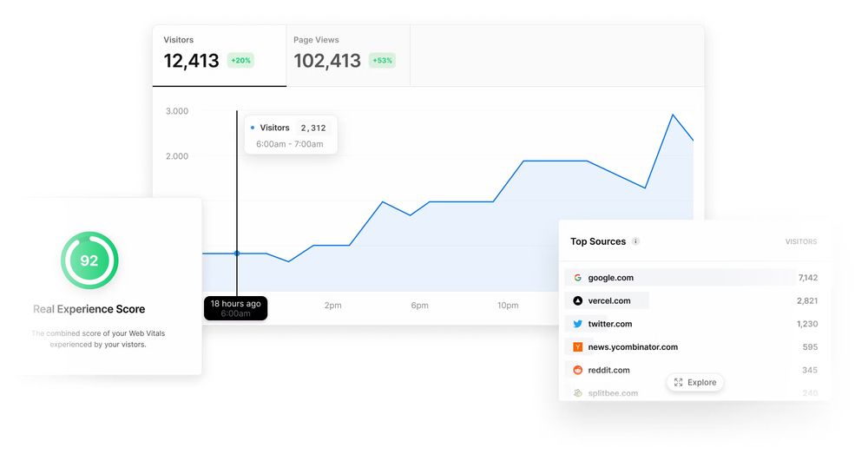This screenshot has height=461, width=868.
Task: Click the +20% visitors badge
Action: click(240, 61)
